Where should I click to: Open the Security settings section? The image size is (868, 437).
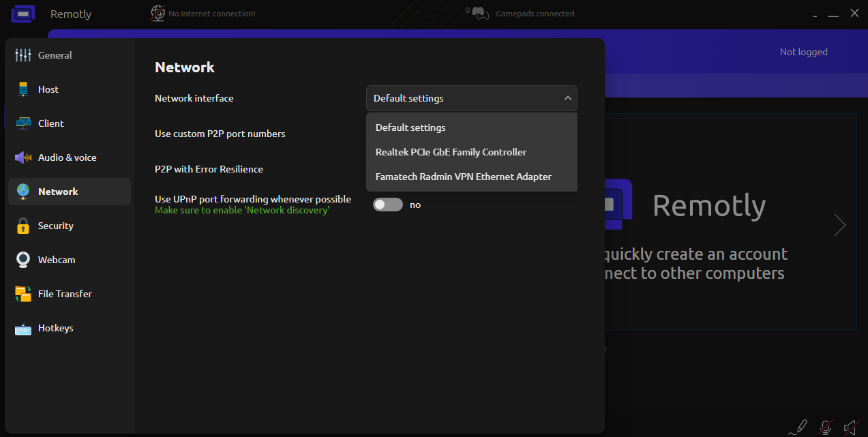click(55, 226)
